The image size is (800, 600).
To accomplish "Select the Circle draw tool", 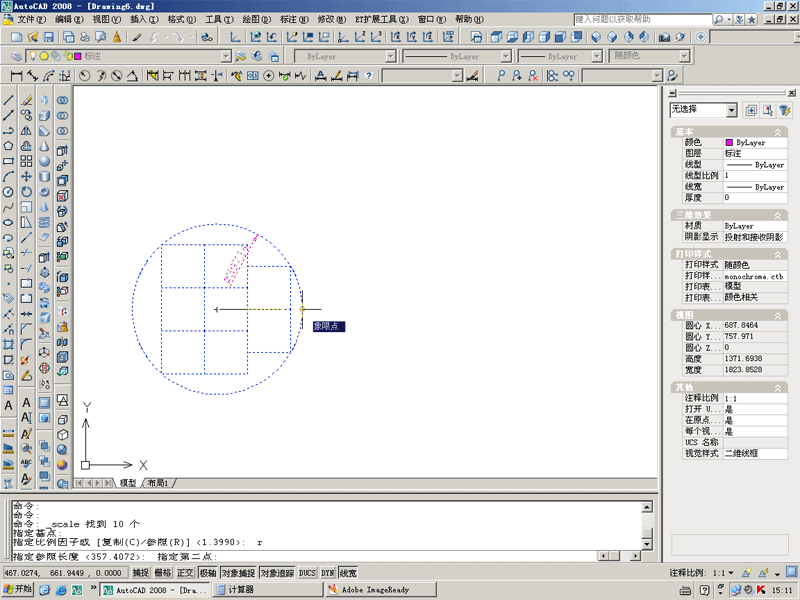I will (8, 192).
